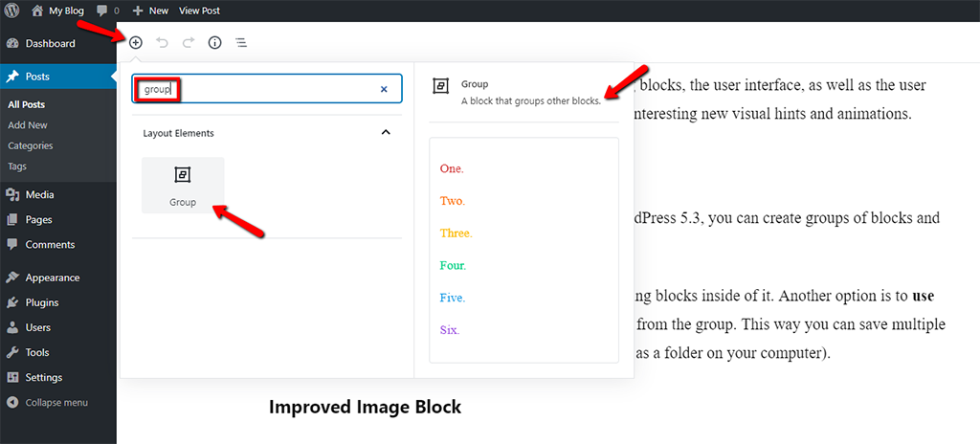Click the 'Two.' preview text
This screenshot has width=980, height=444.
pyautogui.click(x=453, y=201)
